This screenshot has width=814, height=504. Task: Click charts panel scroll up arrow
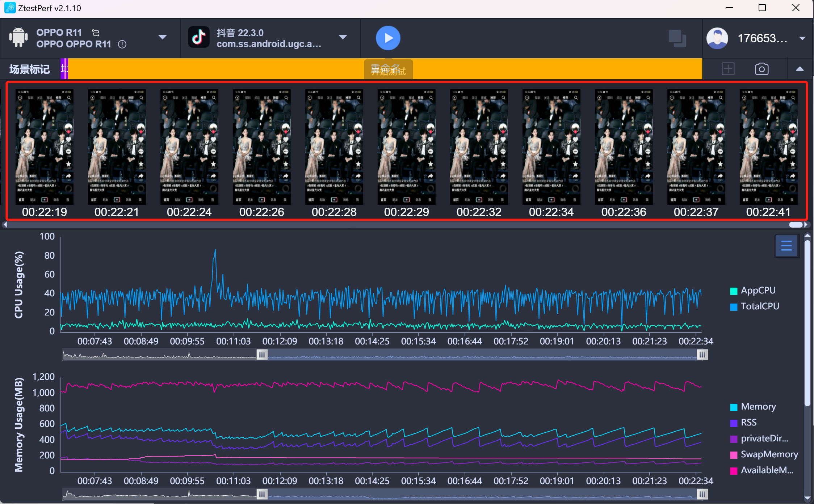[x=807, y=236]
